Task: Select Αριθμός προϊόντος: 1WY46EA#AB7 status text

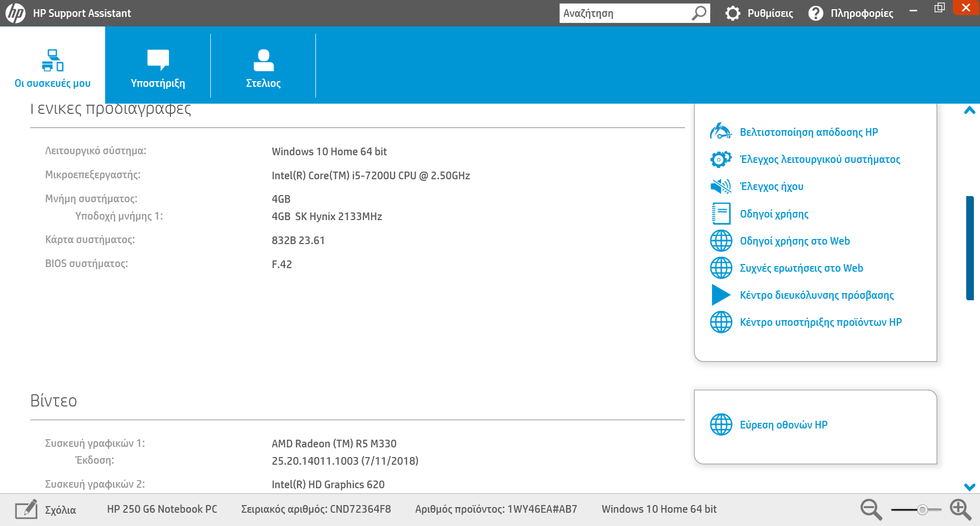Action: pos(496,509)
